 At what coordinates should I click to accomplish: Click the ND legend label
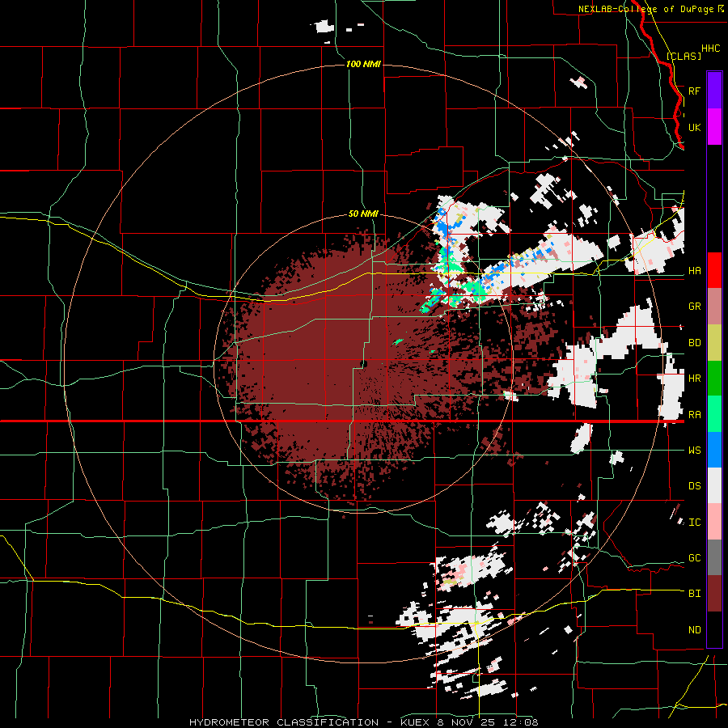[694, 630]
